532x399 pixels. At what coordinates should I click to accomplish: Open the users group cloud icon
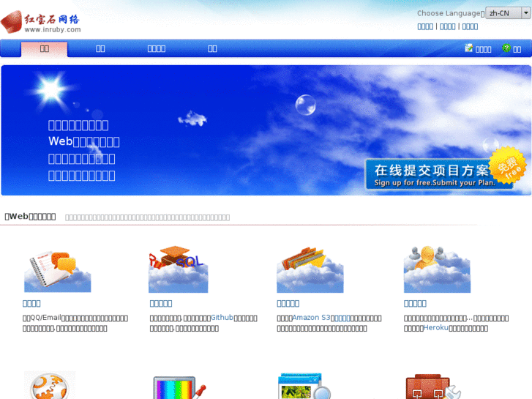click(437, 269)
